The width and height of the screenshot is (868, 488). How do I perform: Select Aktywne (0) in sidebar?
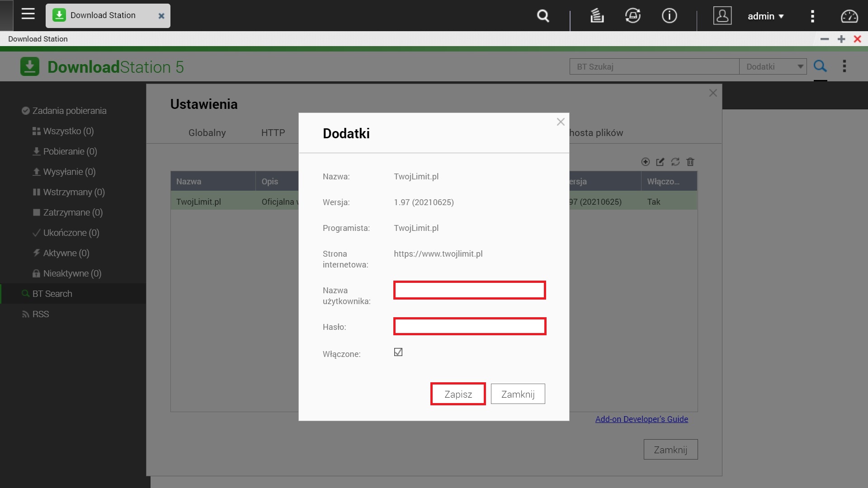(61, 253)
